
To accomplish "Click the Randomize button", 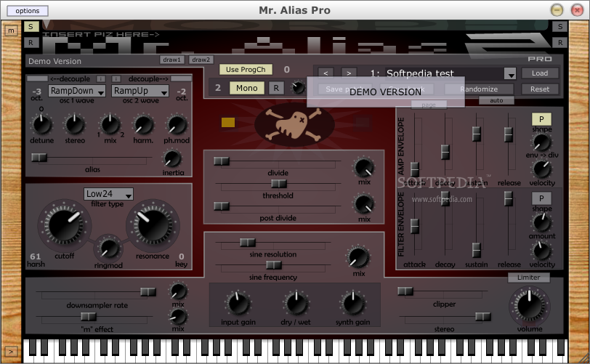I will click(479, 89).
